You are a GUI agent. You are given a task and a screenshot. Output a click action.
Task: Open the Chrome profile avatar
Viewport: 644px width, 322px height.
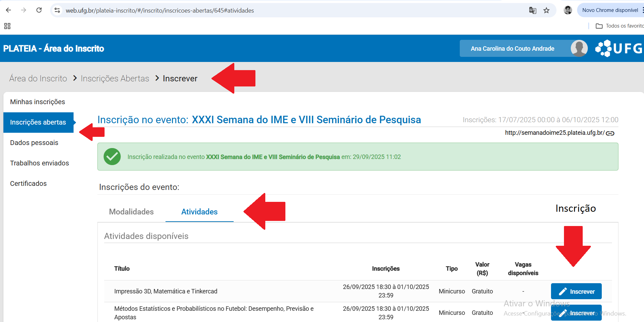click(568, 10)
